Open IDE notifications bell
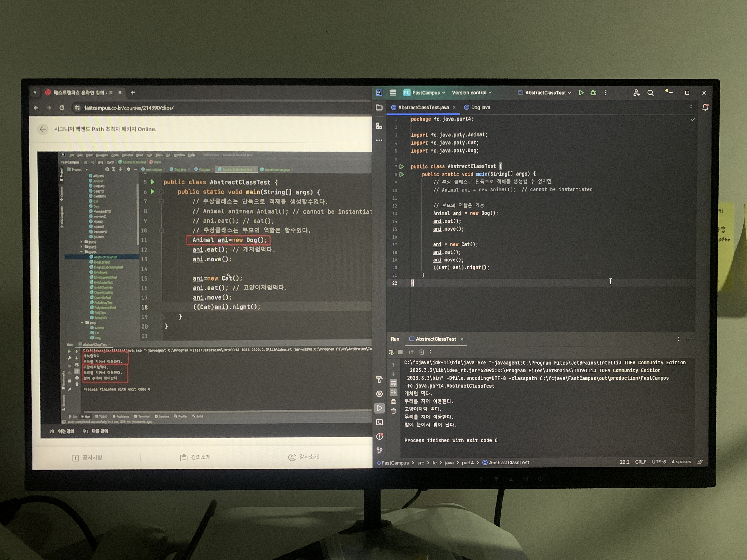The image size is (747, 560). [705, 107]
